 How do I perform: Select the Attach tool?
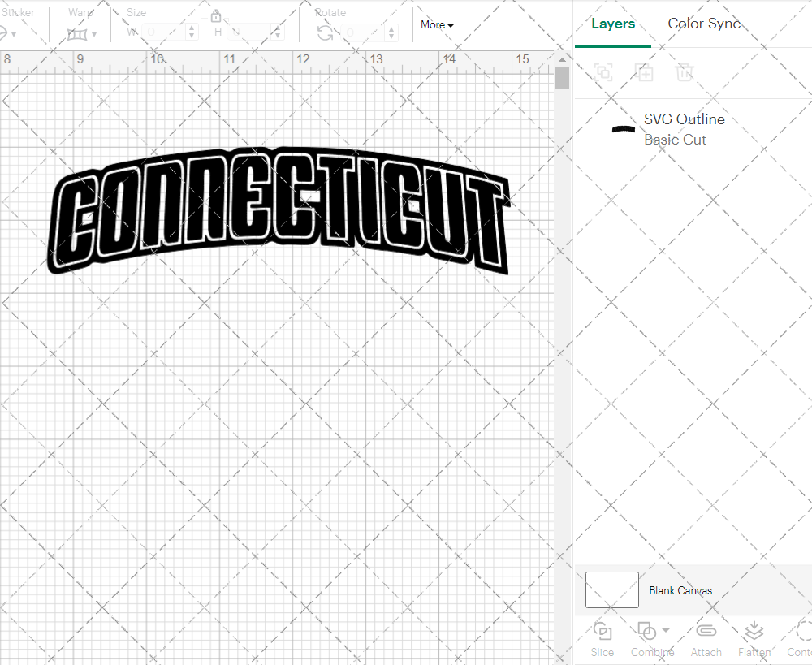coord(706,639)
